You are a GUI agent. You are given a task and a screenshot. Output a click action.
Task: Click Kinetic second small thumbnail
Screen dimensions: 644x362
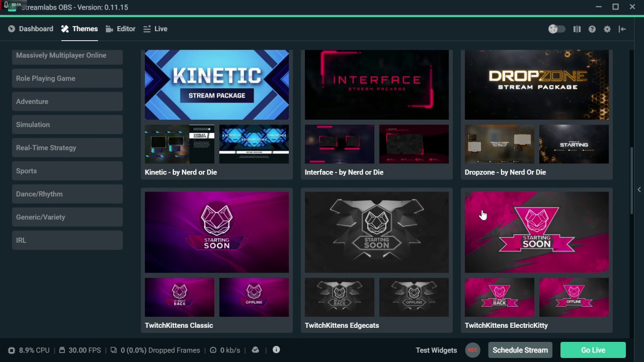pyautogui.click(x=254, y=144)
